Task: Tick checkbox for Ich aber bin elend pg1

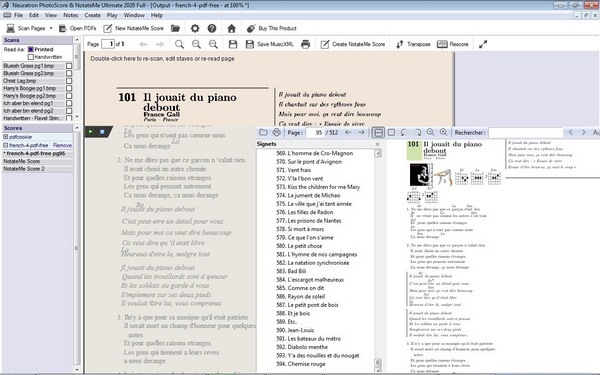Action: (x=69, y=103)
